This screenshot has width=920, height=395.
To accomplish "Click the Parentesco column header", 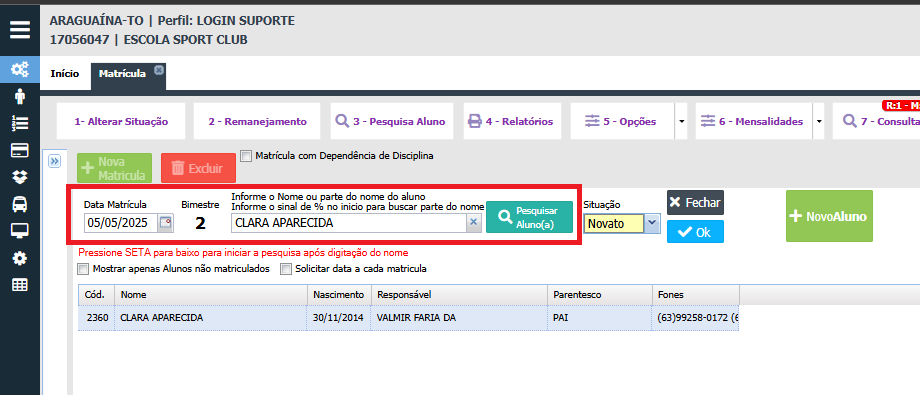I will coord(600,295).
